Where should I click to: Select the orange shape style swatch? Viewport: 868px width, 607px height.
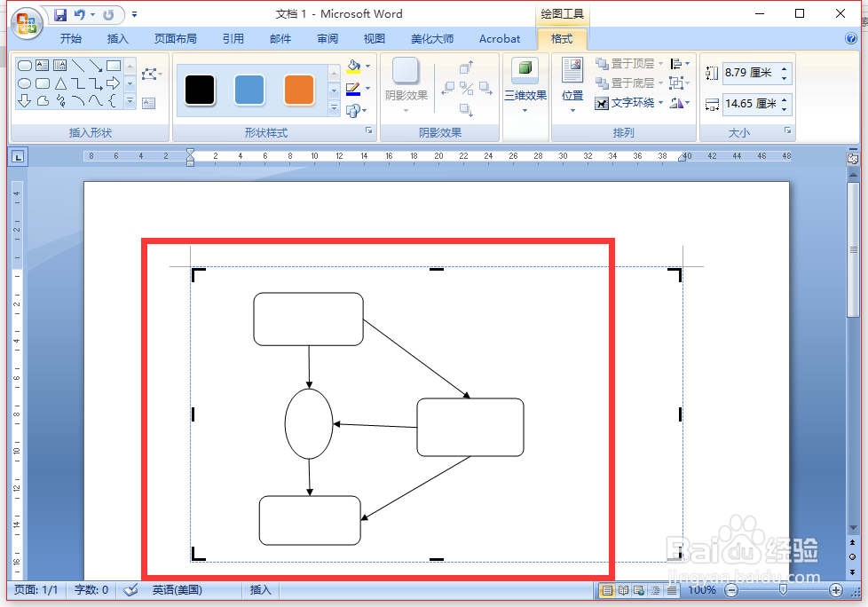tap(298, 90)
